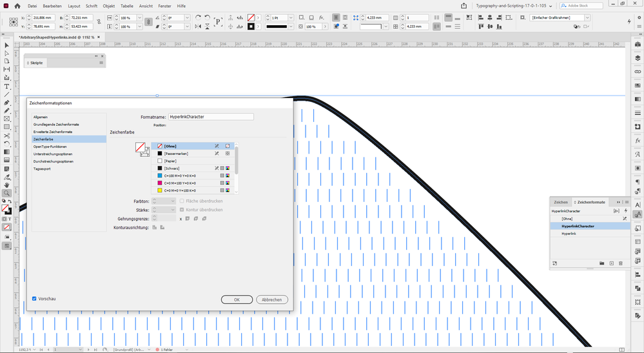The width and height of the screenshot is (644, 353).
Task: Select the Pencil tool
Action: (x=6, y=110)
